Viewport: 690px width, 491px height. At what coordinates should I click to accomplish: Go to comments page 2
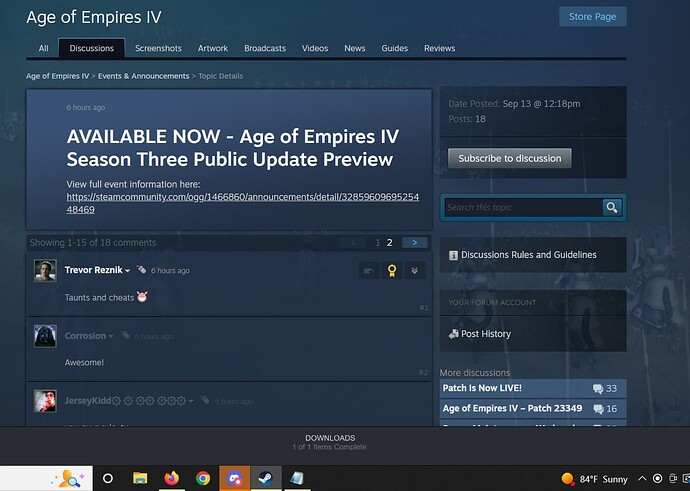click(389, 242)
